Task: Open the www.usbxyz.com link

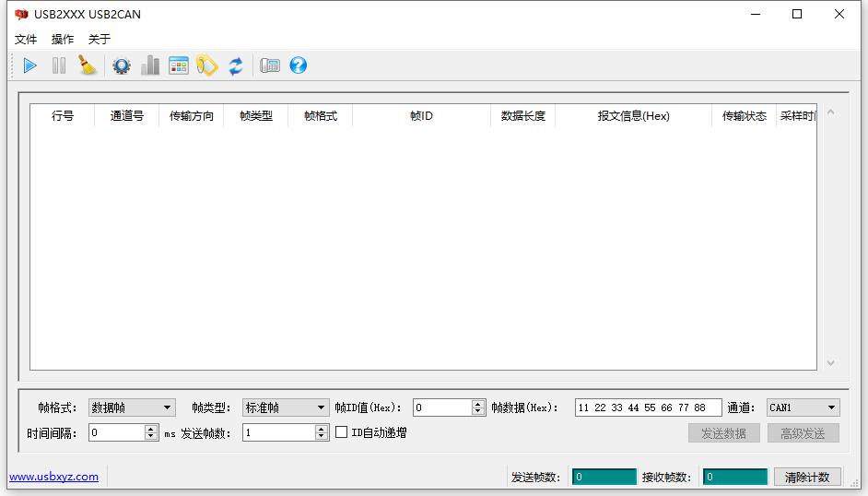Action: [53, 477]
